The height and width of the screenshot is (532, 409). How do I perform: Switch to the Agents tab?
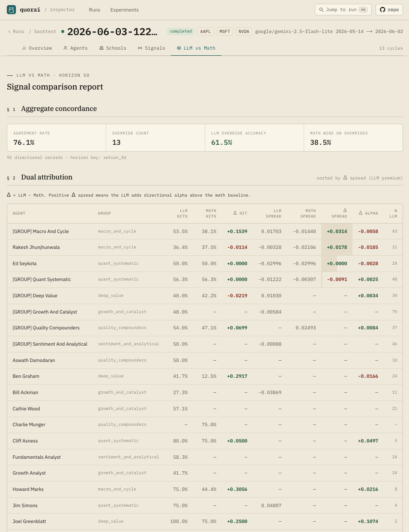point(75,48)
